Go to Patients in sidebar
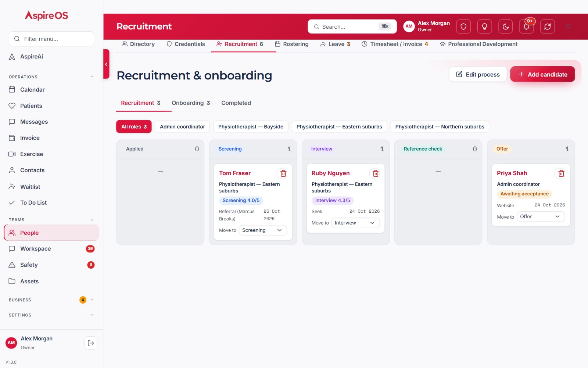588x368 pixels. coord(51,106)
